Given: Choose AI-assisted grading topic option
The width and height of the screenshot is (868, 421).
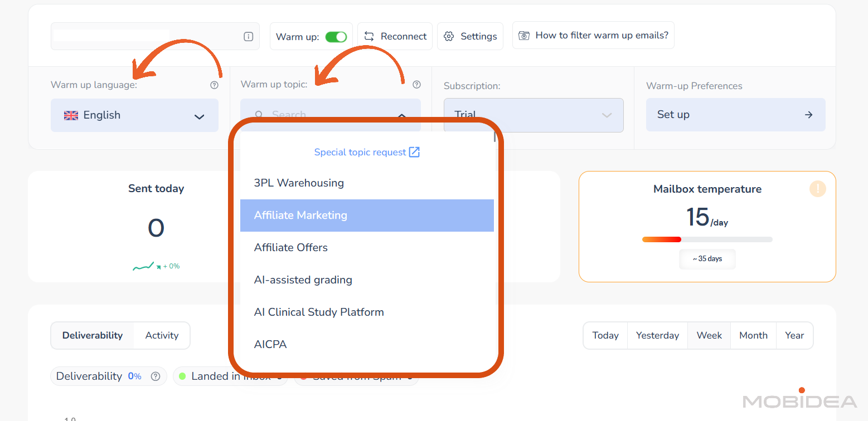Looking at the screenshot, I should (x=303, y=280).
